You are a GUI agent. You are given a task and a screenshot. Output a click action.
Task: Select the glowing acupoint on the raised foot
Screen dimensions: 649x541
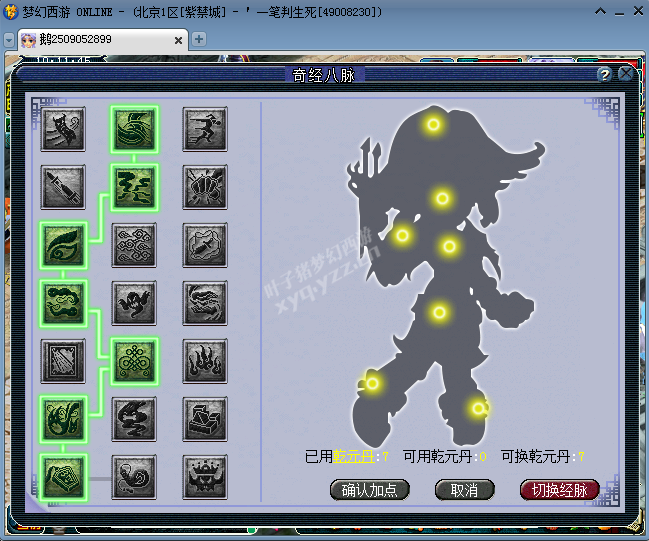point(372,384)
